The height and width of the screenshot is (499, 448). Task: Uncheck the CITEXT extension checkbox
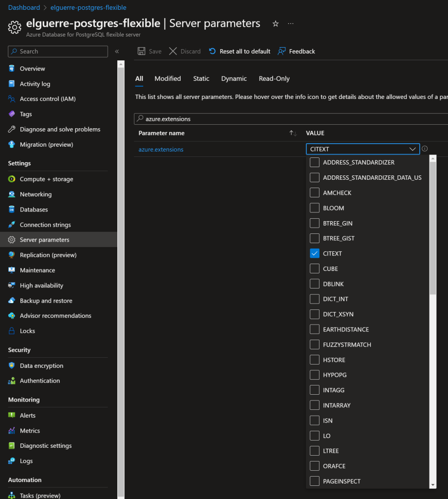click(x=315, y=253)
